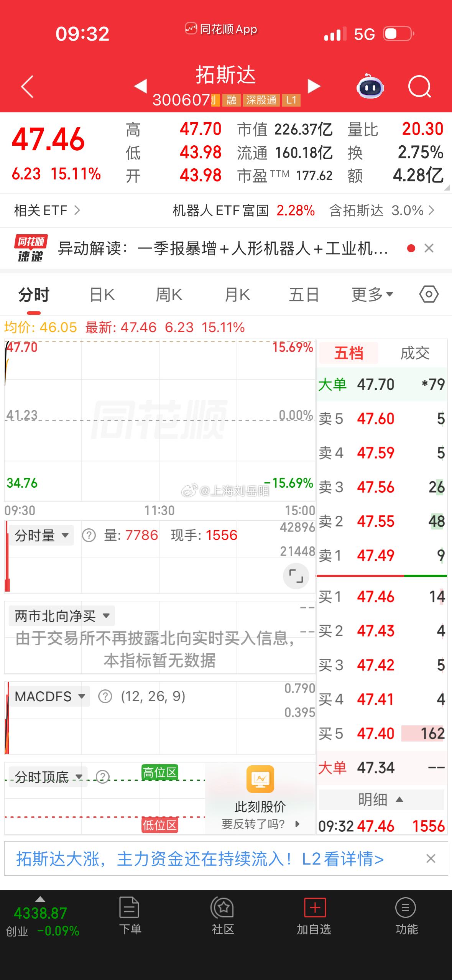Screen dimensions: 452x980
Task: Open the 两市北向净买 indicator dropdown
Action: pos(62,616)
